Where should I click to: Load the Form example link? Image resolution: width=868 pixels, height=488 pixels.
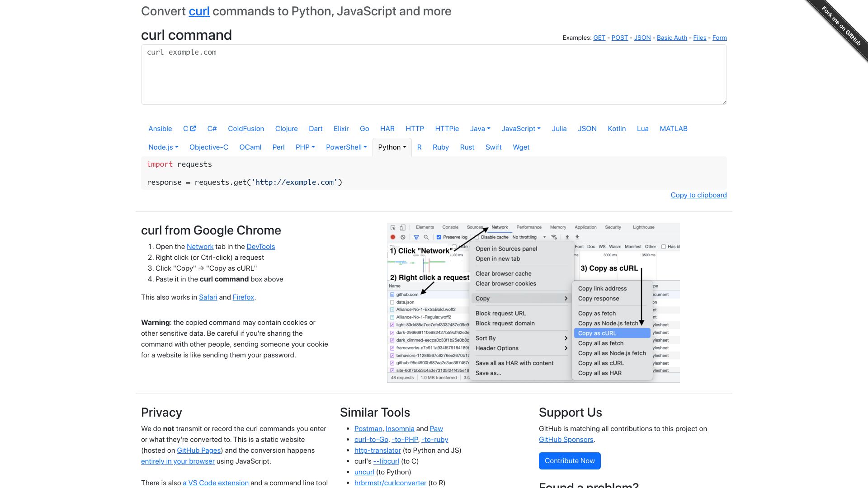[719, 38]
